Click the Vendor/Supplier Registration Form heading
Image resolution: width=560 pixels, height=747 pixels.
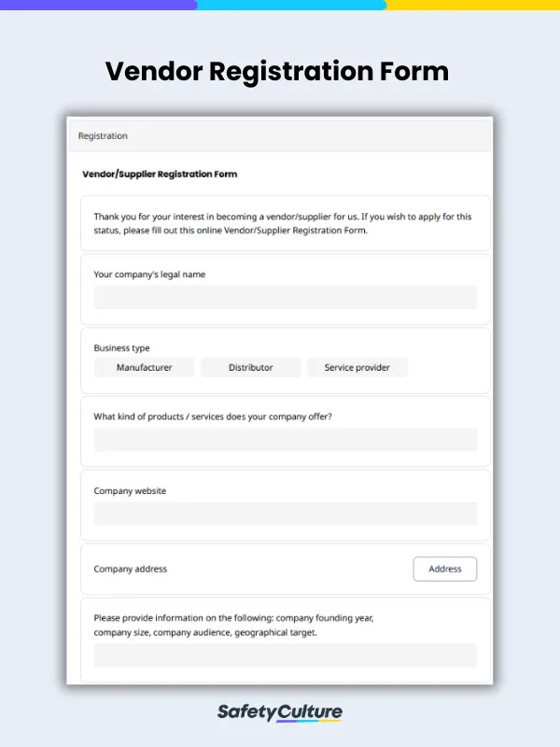[160, 174]
